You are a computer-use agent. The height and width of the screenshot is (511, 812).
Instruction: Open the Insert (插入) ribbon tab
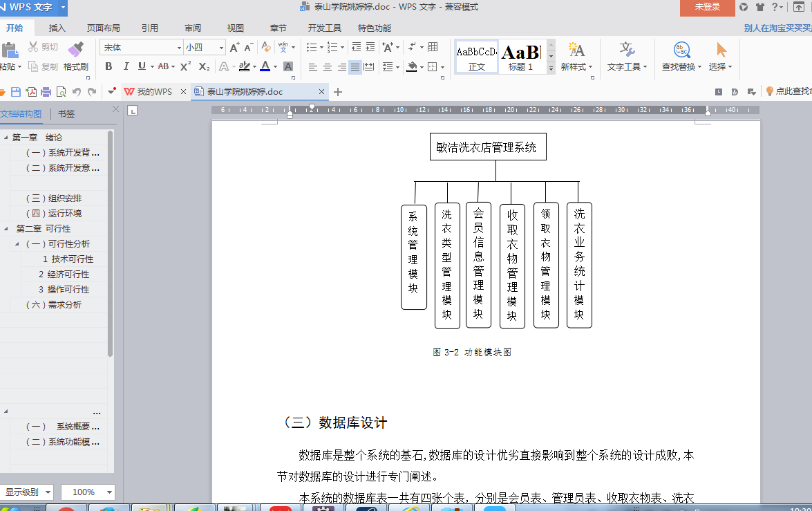pyautogui.click(x=57, y=28)
